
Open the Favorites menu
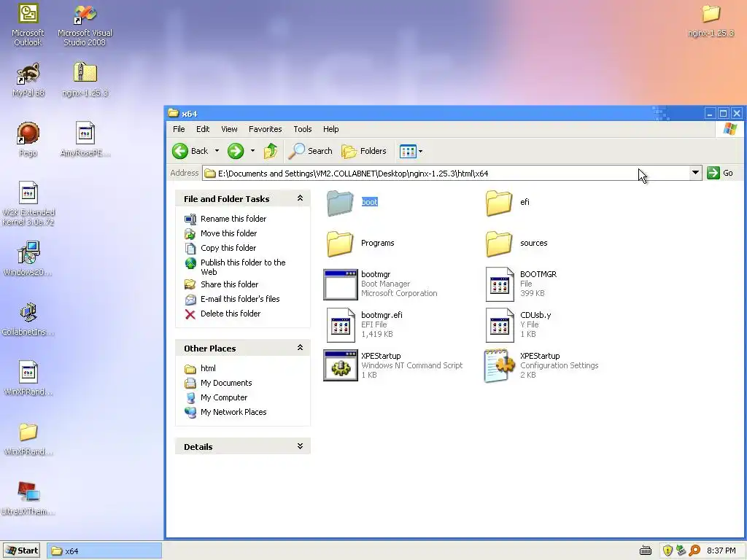coord(266,129)
